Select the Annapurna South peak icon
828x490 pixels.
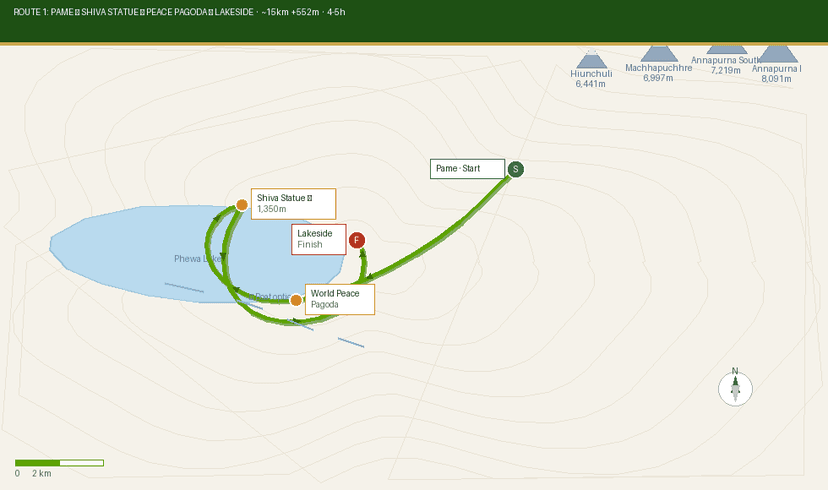(726, 48)
